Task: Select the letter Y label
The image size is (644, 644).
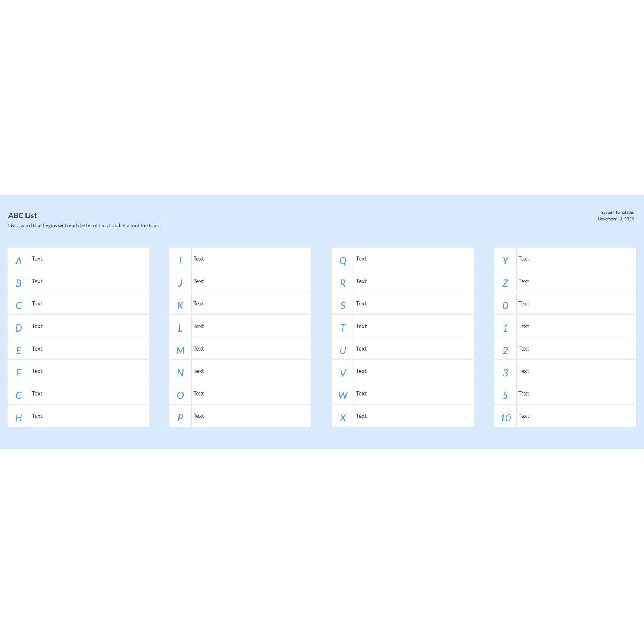Action: [x=506, y=261]
